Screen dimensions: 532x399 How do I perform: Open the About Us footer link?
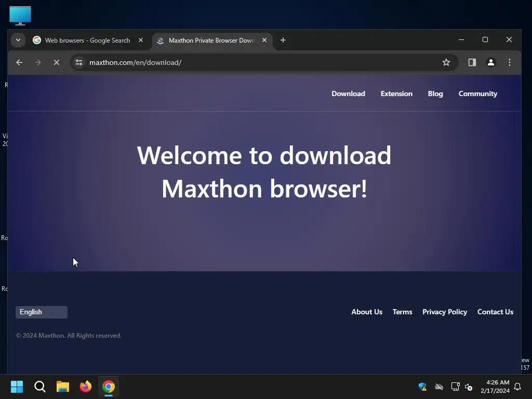(367, 312)
